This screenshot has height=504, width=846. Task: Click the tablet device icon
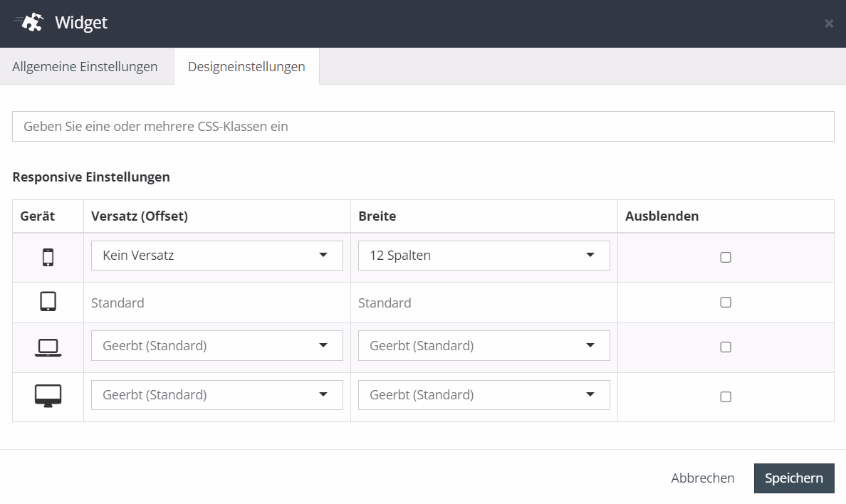[48, 302]
